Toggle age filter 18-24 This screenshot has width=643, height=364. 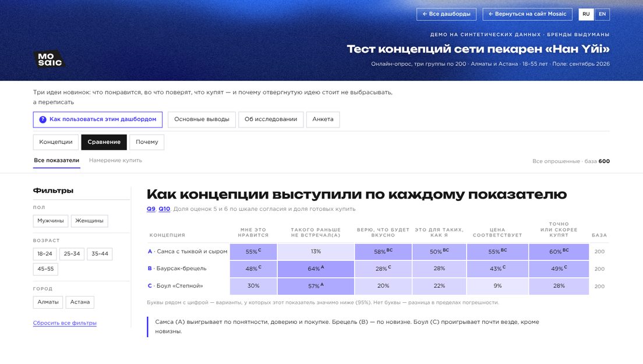click(x=45, y=254)
